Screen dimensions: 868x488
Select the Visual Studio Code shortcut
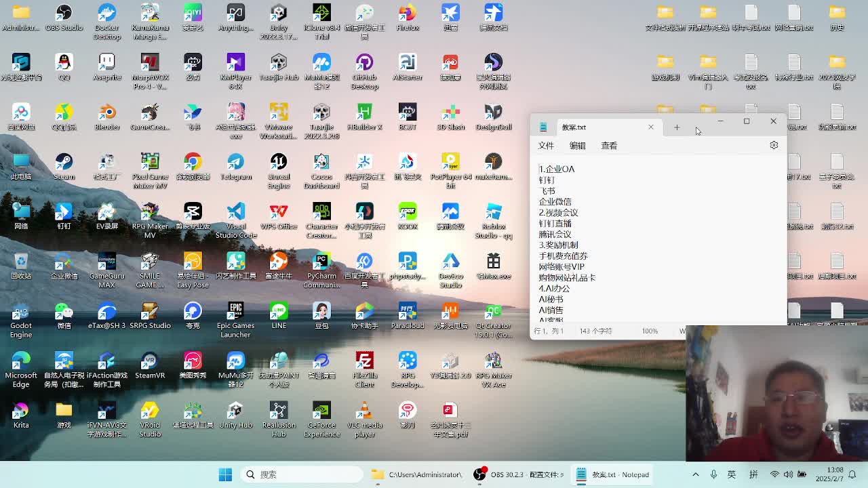[235, 221]
